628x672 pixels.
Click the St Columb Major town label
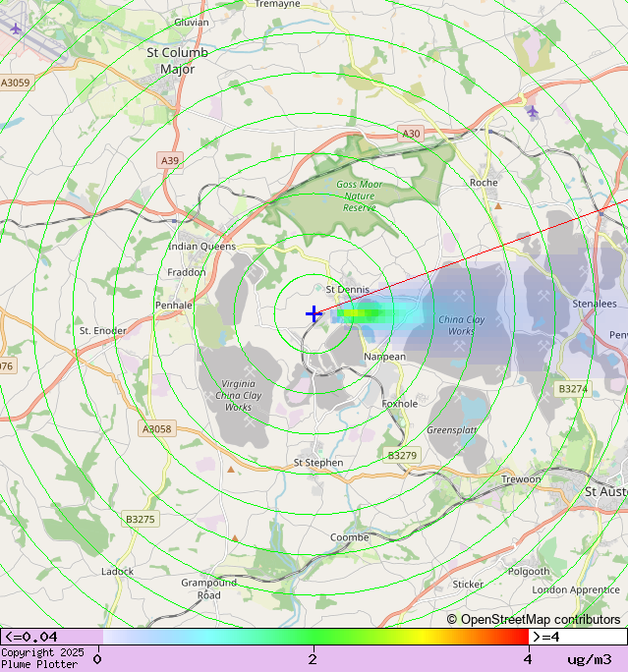[177, 61]
